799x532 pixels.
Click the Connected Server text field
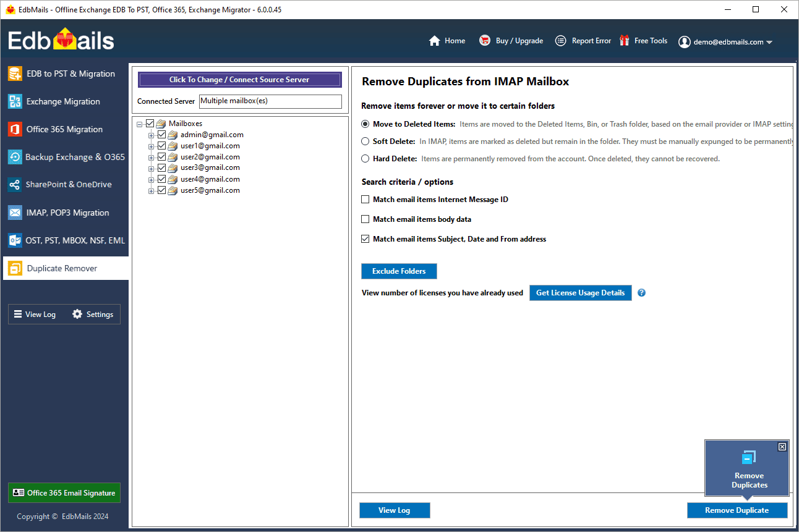tap(270, 101)
